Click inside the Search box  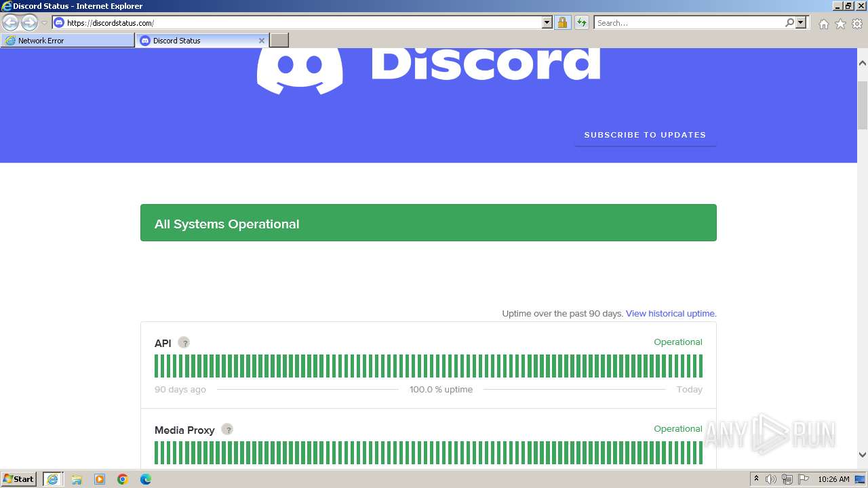[689, 22]
